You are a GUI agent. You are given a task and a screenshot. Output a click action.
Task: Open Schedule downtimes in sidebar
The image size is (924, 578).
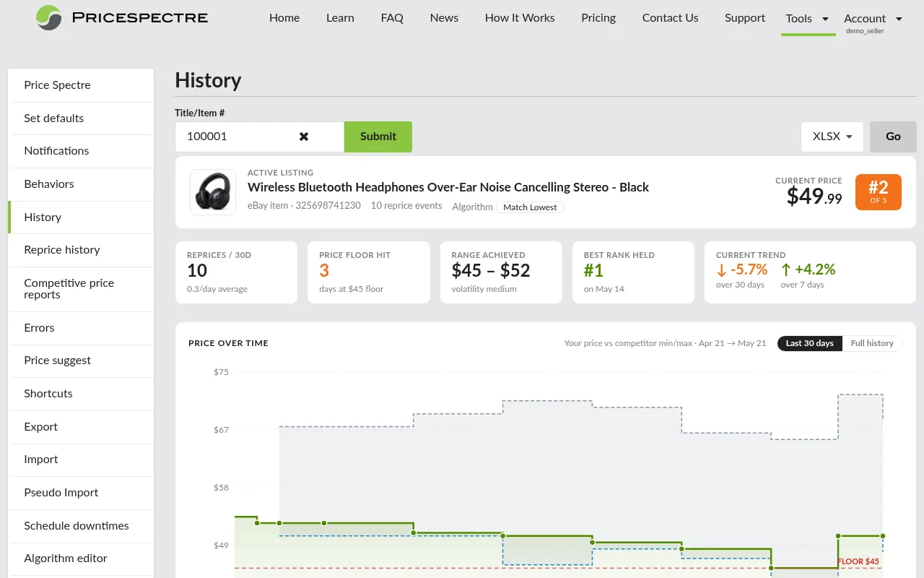pyautogui.click(x=81, y=526)
